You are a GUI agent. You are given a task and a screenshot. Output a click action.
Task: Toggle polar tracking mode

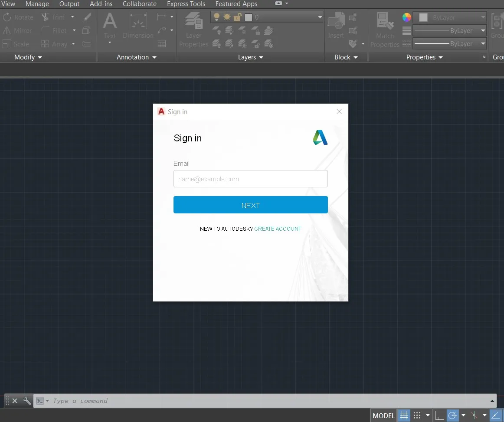(x=453, y=415)
